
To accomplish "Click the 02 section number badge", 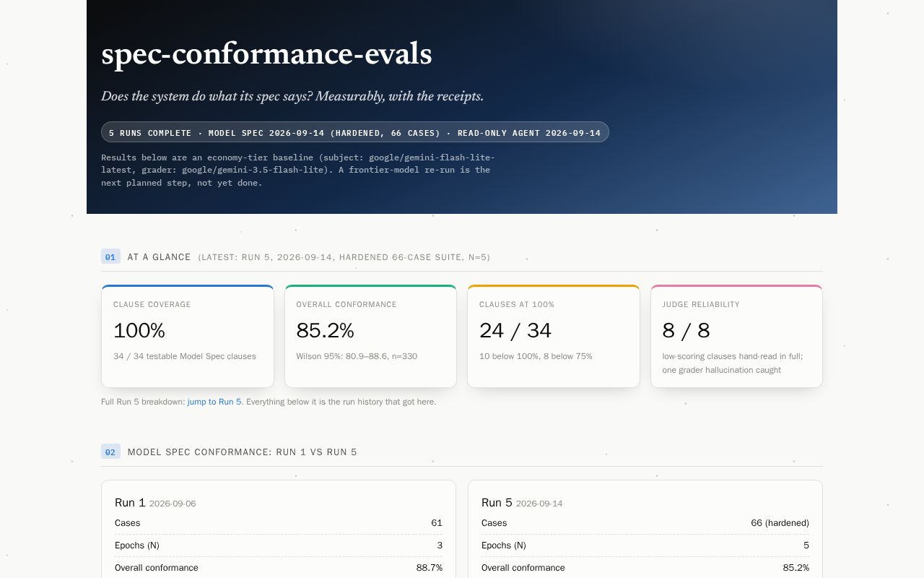I will (x=110, y=452).
